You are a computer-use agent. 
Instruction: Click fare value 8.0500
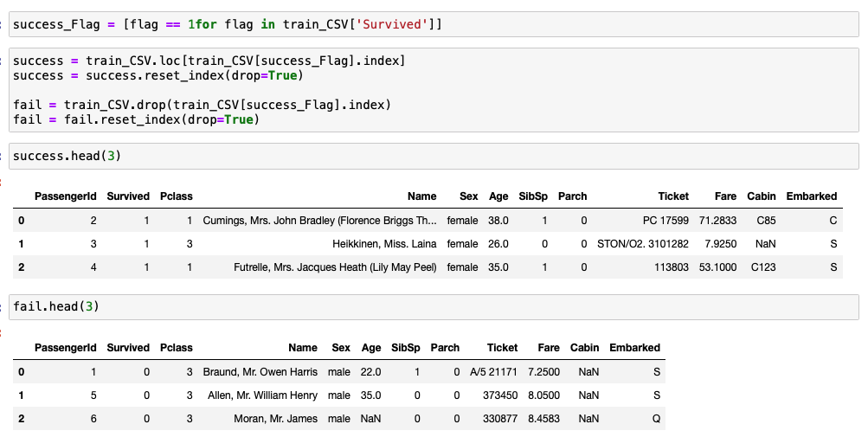(x=543, y=395)
